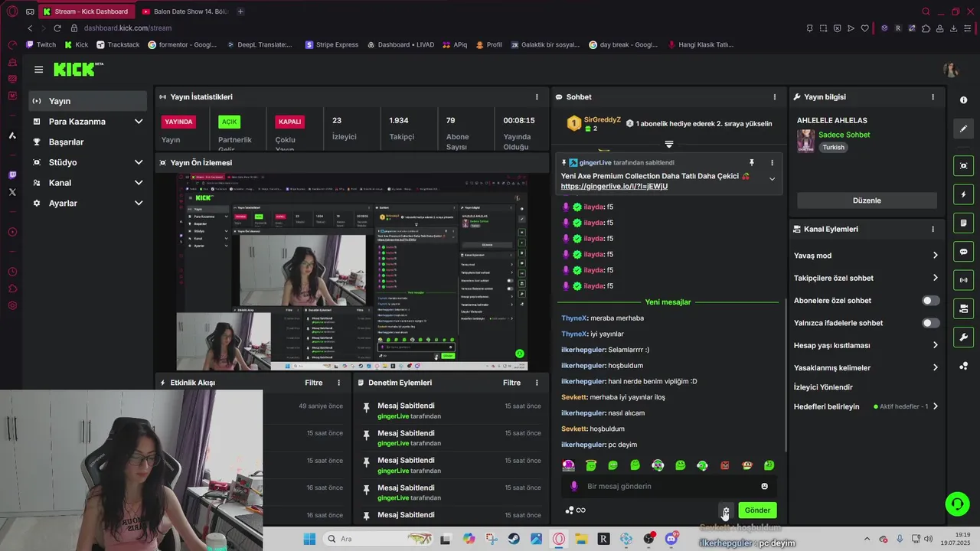Image resolution: width=980 pixels, height=551 pixels.
Task: Click the green headset support button
Action: [957, 504]
